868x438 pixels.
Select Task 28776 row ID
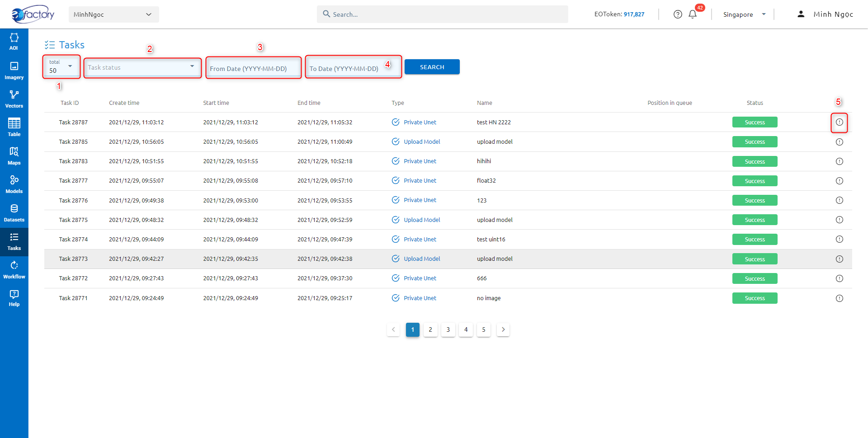[73, 200]
